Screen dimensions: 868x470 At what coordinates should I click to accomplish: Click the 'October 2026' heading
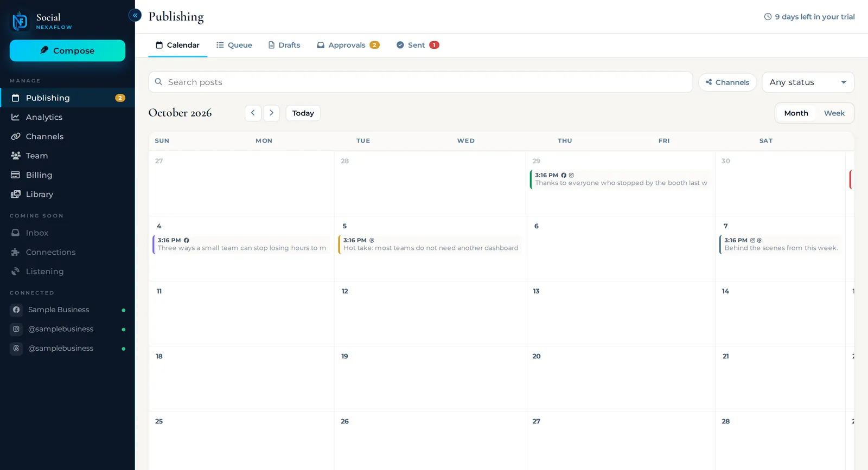pos(180,113)
